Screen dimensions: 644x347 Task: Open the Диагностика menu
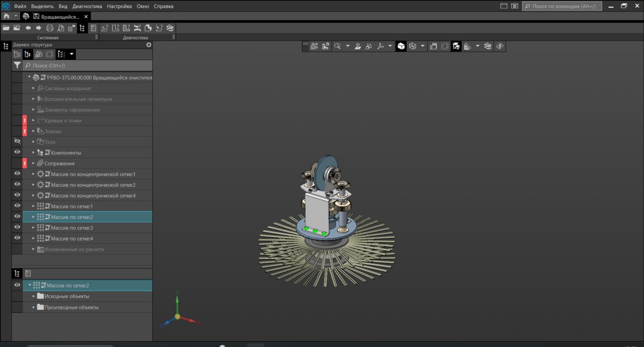[87, 6]
